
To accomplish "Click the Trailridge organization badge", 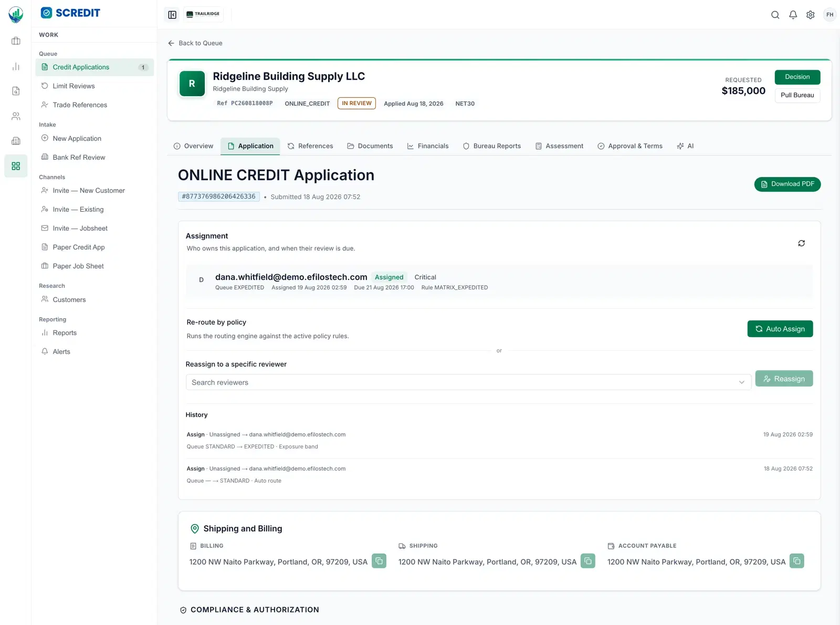I will pyautogui.click(x=203, y=14).
